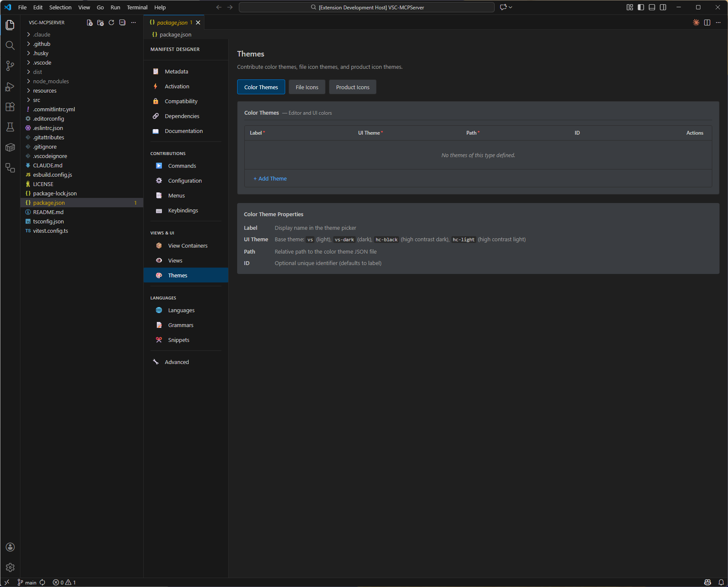This screenshot has height=587, width=728.
Task: Open the Selection menu
Action: click(60, 7)
